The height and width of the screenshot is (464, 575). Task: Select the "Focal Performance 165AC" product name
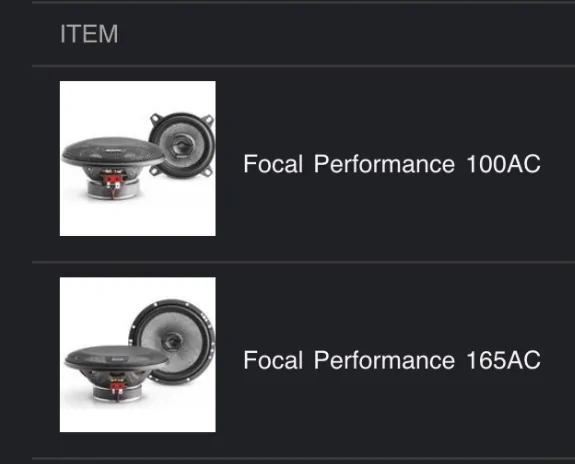(392, 360)
